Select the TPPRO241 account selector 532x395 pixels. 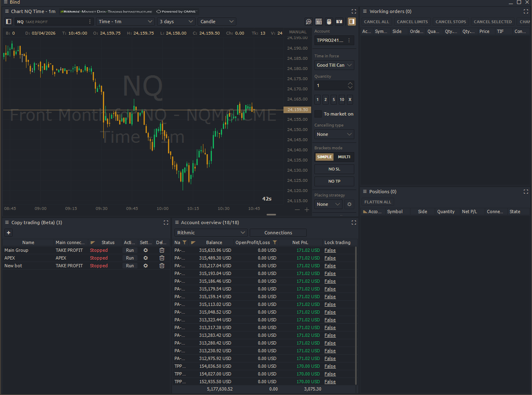click(334, 40)
